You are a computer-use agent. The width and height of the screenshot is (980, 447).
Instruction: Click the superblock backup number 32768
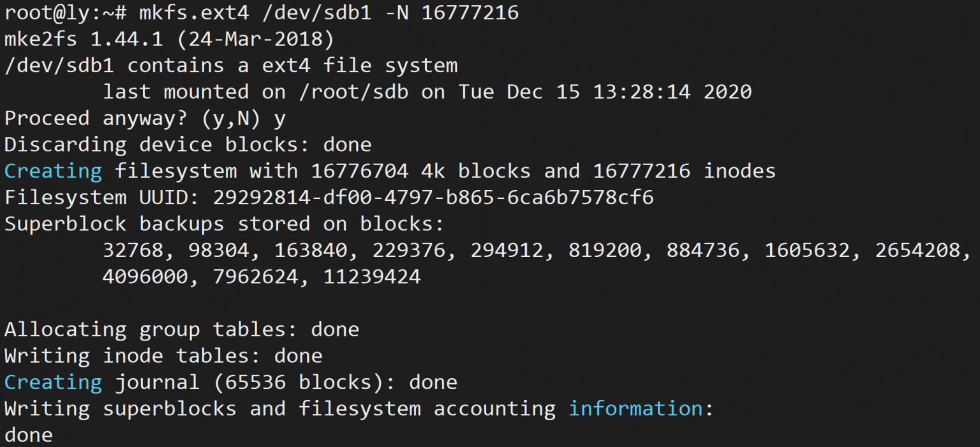point(133,250)
